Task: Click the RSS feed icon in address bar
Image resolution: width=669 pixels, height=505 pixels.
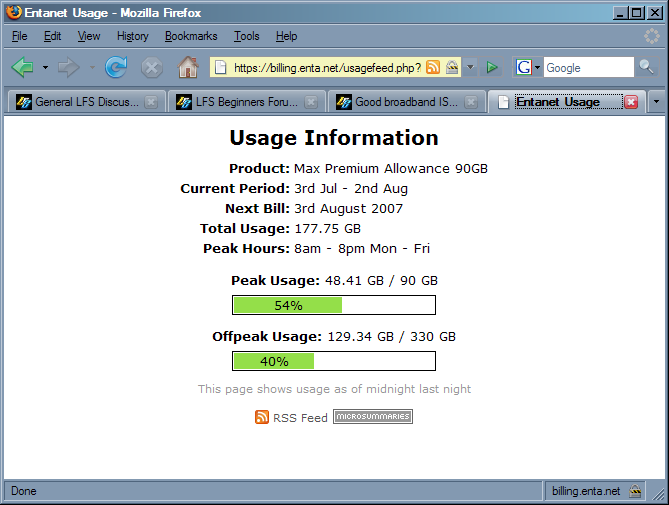Action: [x=433, y=67]
